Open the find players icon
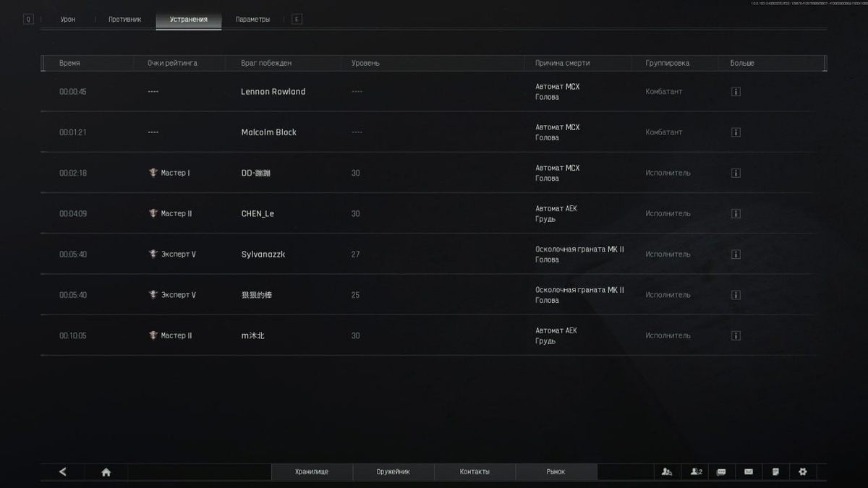Screen dimensions: 868x488 tap(667, 471)
